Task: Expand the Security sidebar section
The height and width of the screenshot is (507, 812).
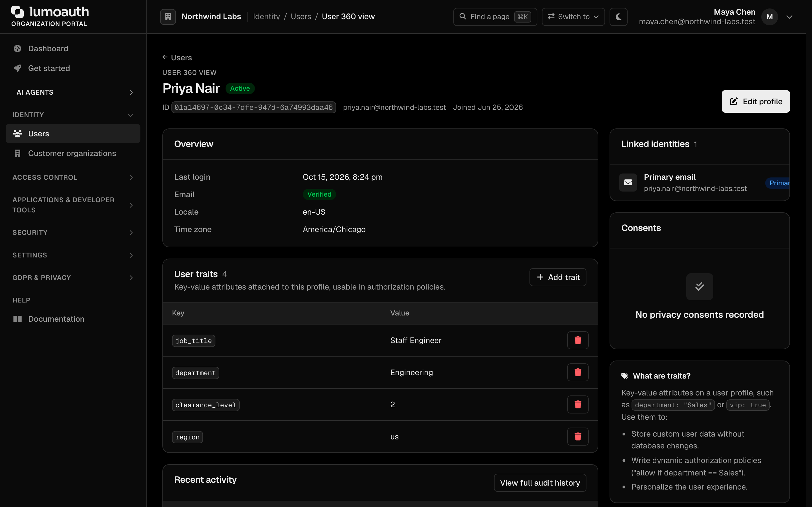Action: (73, 233)
